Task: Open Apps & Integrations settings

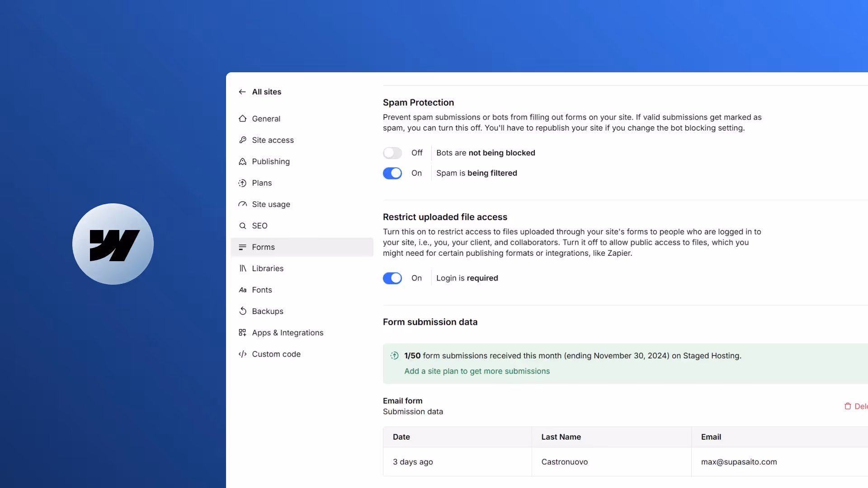Action: pos(288,333)
